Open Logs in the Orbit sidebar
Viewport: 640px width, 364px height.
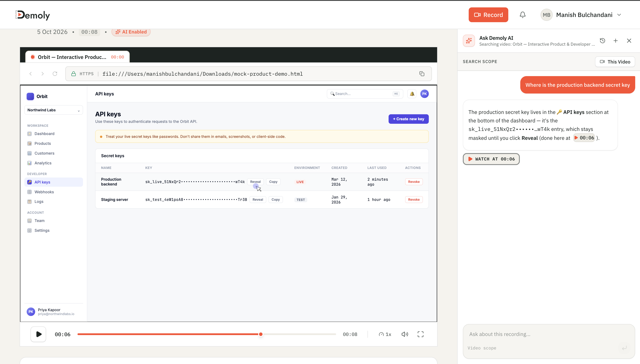(x=54, y=202)
